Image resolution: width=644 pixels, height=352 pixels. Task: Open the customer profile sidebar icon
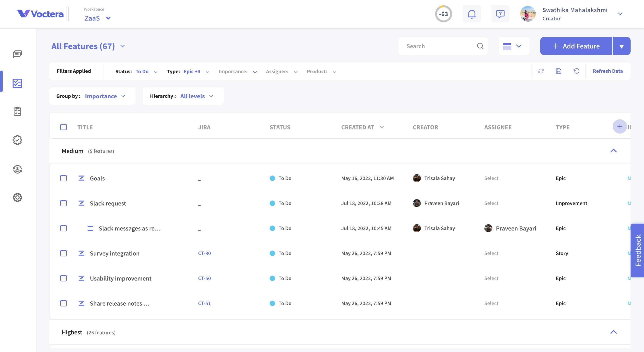(17, 169)
